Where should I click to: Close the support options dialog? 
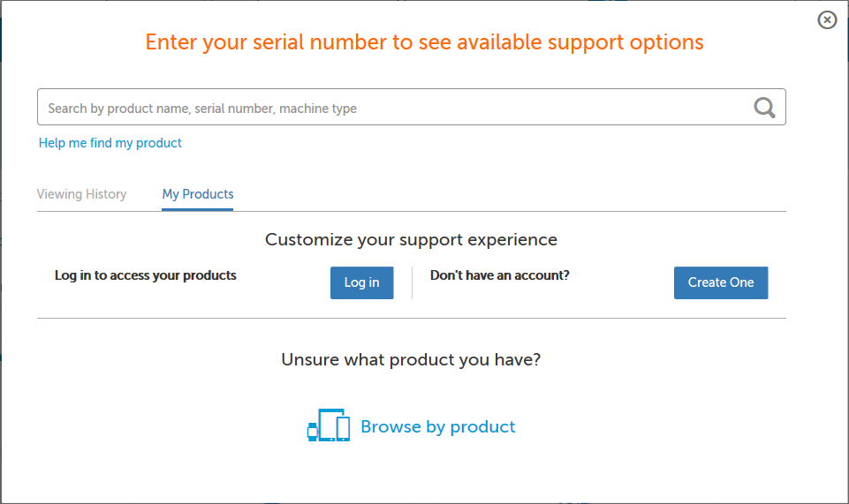pos(827,19)
